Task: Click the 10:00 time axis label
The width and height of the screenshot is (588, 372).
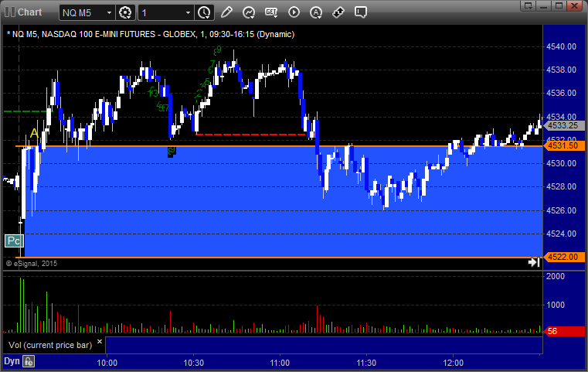Action: click(x=107, y=363)
